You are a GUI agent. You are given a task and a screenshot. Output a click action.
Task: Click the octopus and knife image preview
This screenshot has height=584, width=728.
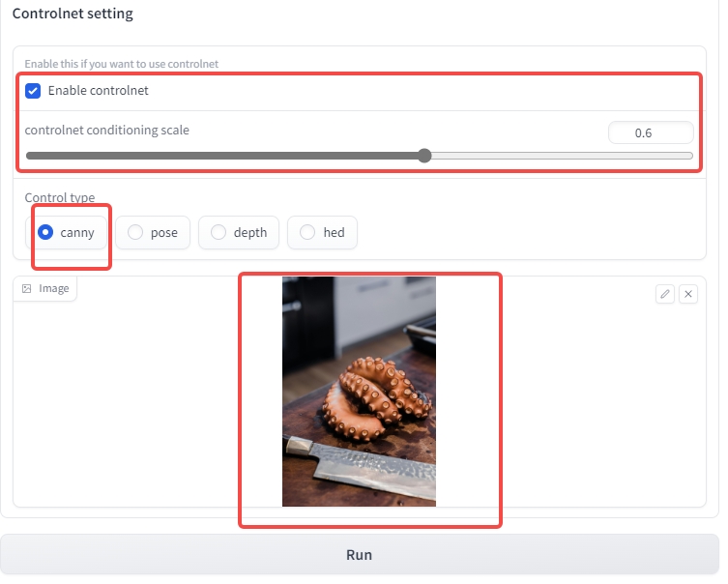click(359, 392)
